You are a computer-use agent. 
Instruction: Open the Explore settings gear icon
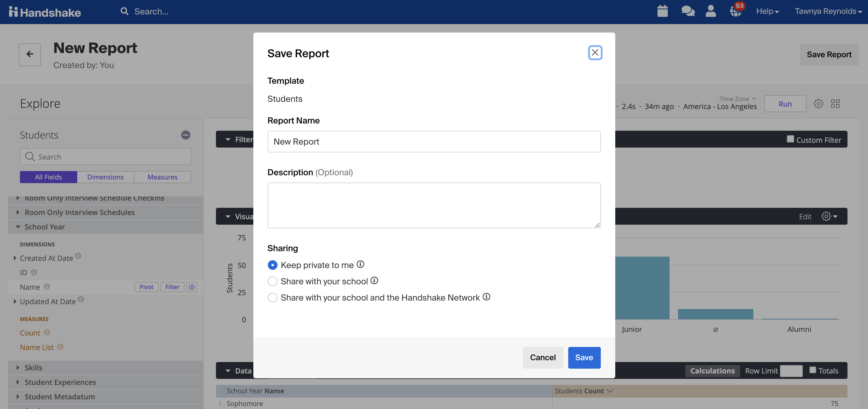(x=818, y=103)
